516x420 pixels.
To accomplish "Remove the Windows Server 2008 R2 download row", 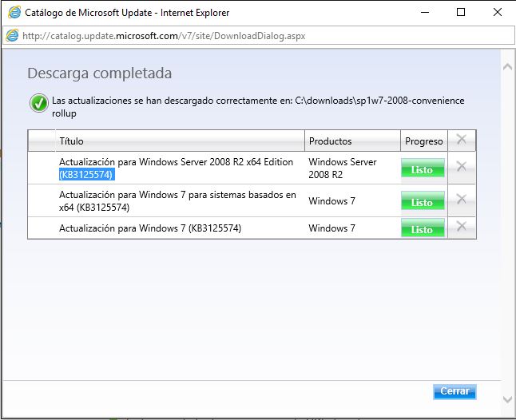I will 462,166.
